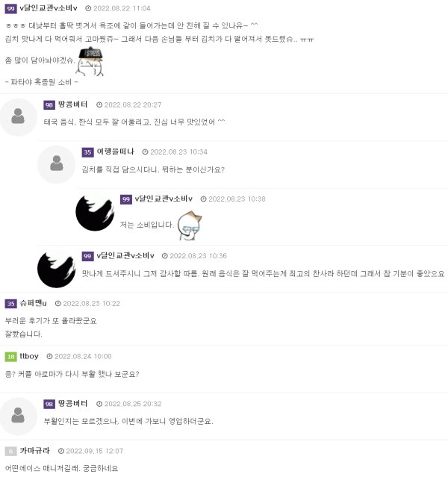Open 여행을떠나 gray profile avatar
Image resolution: width=448 pixels, height=480 pixels.
click(56, 164)
